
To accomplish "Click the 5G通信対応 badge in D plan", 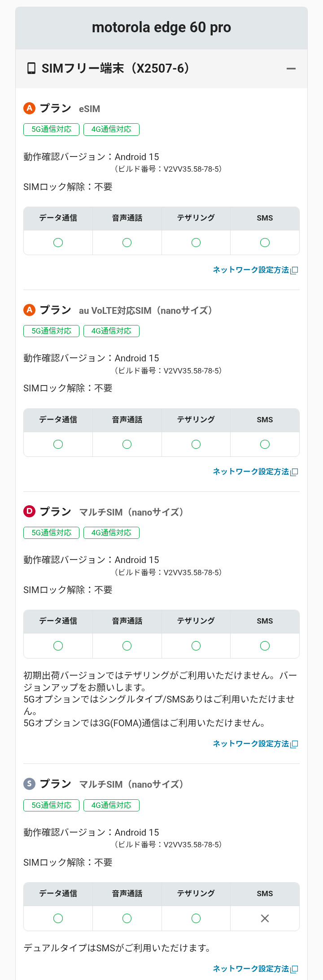I will (51, 533).
